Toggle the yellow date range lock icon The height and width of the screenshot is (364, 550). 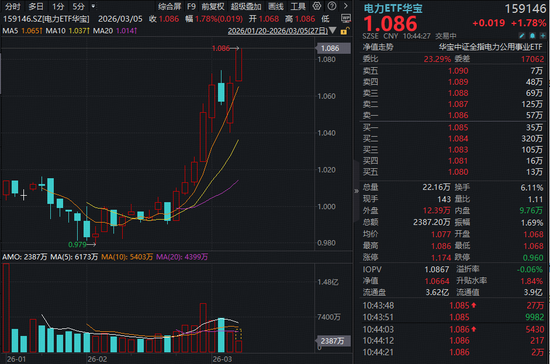coord(344,31)
